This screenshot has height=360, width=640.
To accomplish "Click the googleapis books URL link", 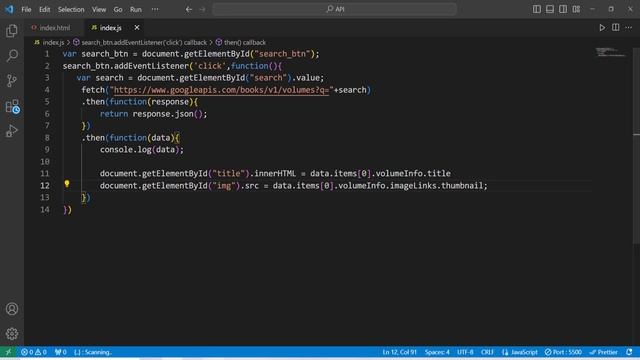I will [x=221, y=90].
